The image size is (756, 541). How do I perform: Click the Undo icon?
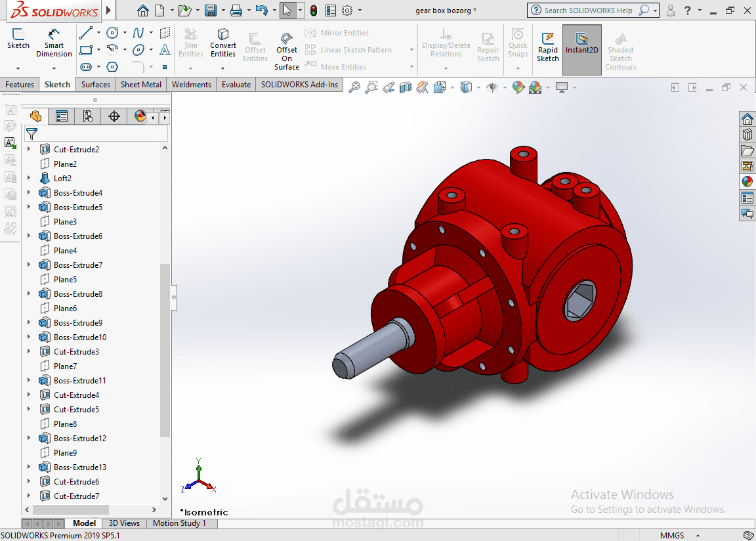coord(261,10)
